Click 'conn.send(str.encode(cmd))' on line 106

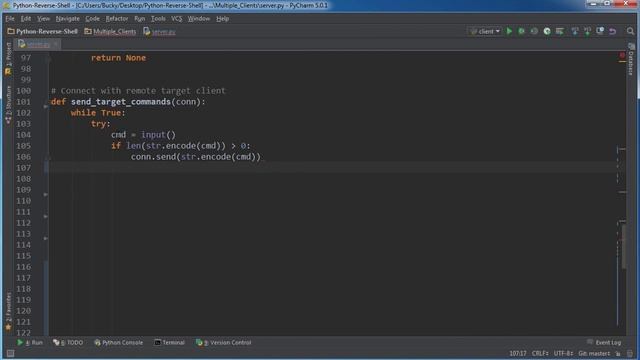tap(196, 157)
